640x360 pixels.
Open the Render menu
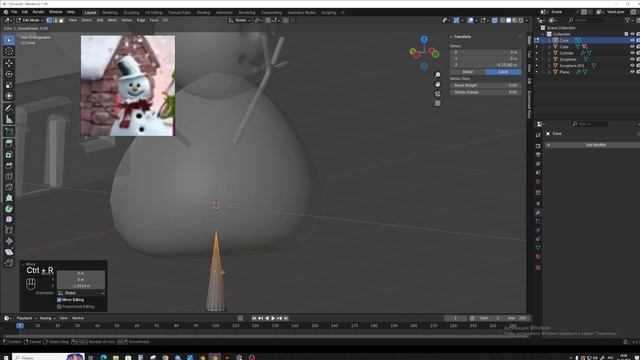[38, 12]
